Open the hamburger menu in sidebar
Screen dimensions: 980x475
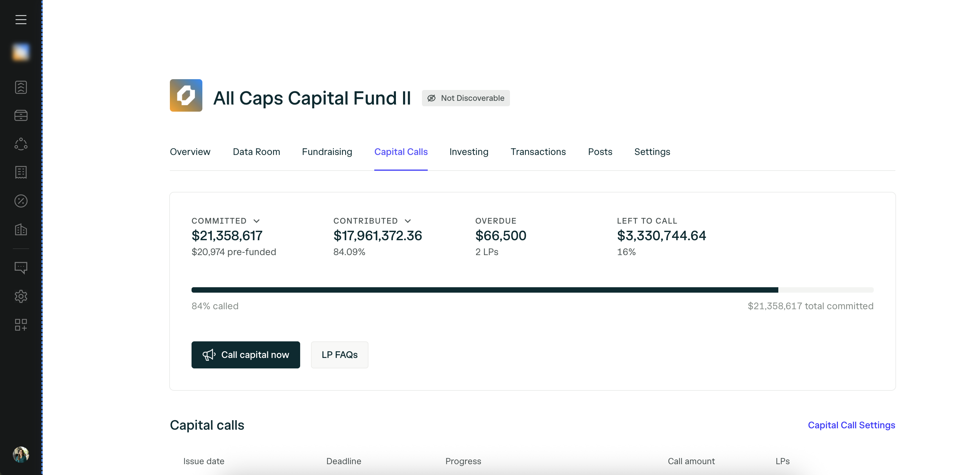(x=21, y=19)
